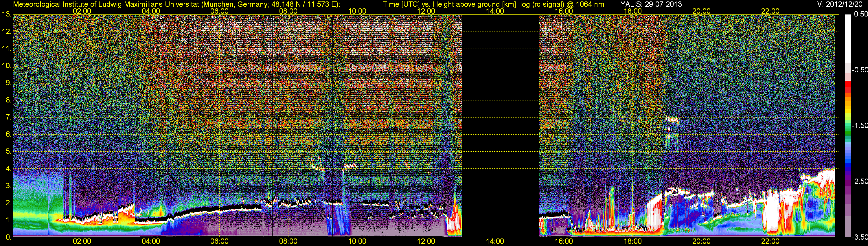Screen dimensions: 868x246
Task: Pick the white segment of the colorbar
Action: (848, 39)
